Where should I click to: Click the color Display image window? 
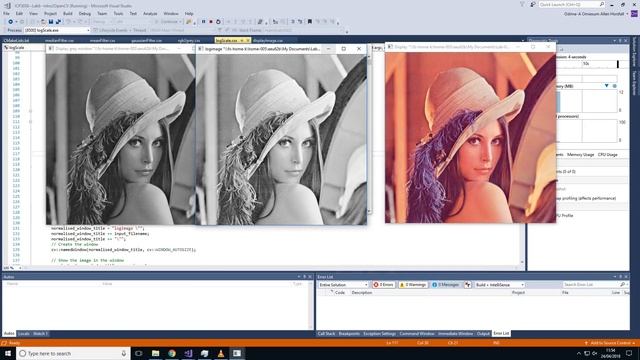click(x=470, y=137)
